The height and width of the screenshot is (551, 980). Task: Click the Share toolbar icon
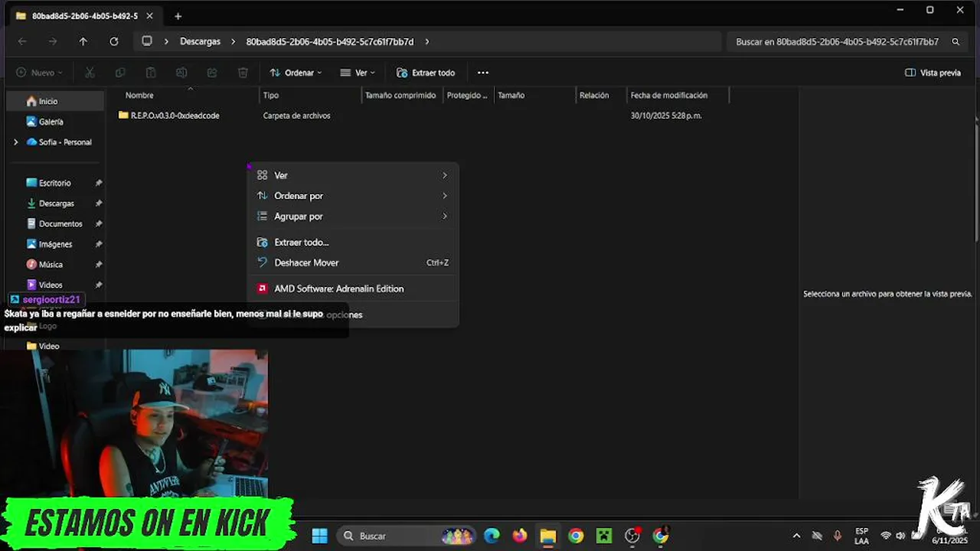212,73
